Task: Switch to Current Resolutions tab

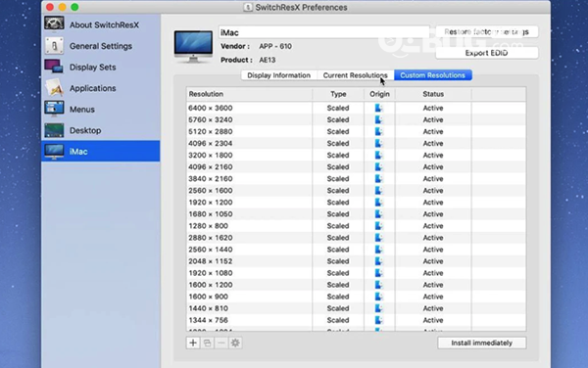Action: [355, 75]
